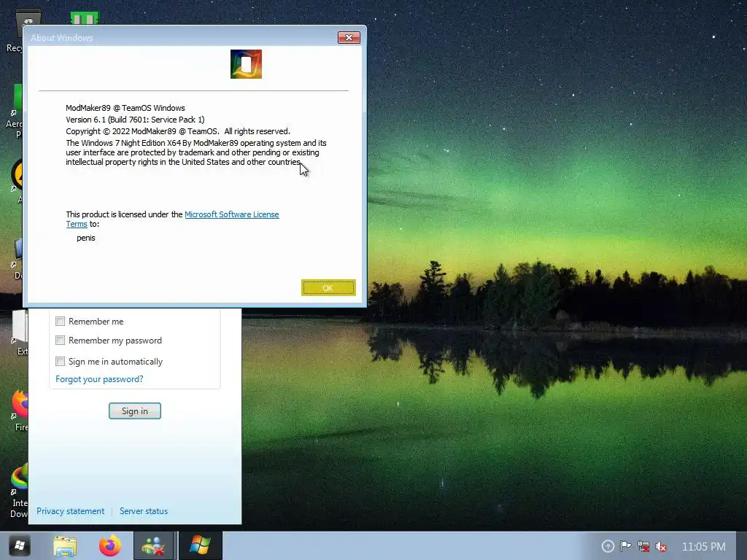The height and width of the screenshot is (560, 747).
Task: Close the About Windows dialog
Action: 349,38
